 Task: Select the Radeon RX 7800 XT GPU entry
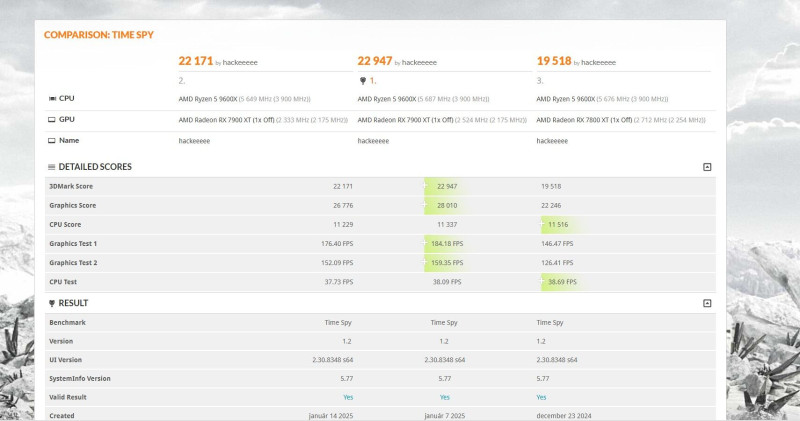tap(620, 120)
